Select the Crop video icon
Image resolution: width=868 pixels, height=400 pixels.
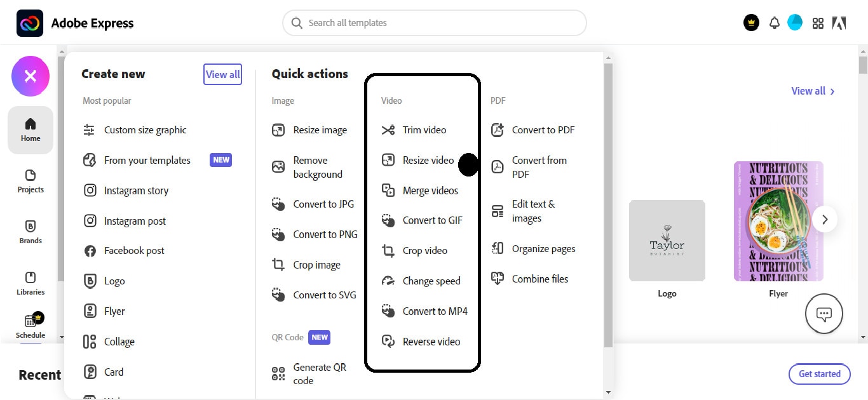point(388,251)
